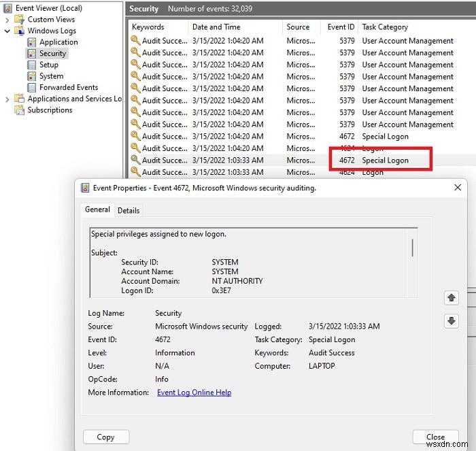Sort by the Keywords column header
The height and width of the screenshot is (451, 476).
click(x=158, y=27)
